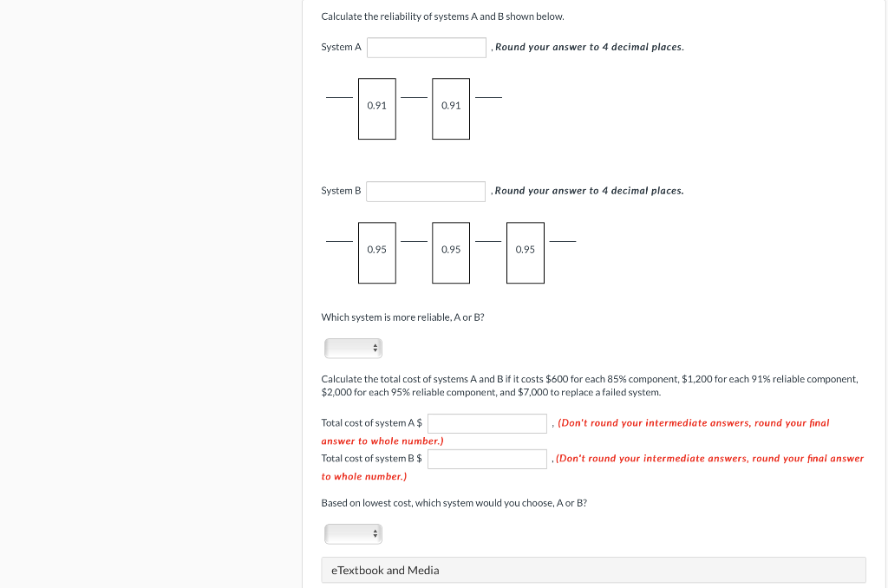Click inside the left sidebar panel
The width and height of the screenshot is (888, 588).
click(147, 295)
